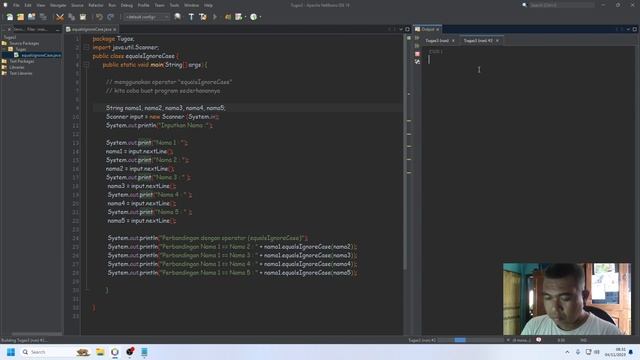Click the Copy toolbar icon
This screenshot has height=360, width=640.
click(x=71, y=17)
